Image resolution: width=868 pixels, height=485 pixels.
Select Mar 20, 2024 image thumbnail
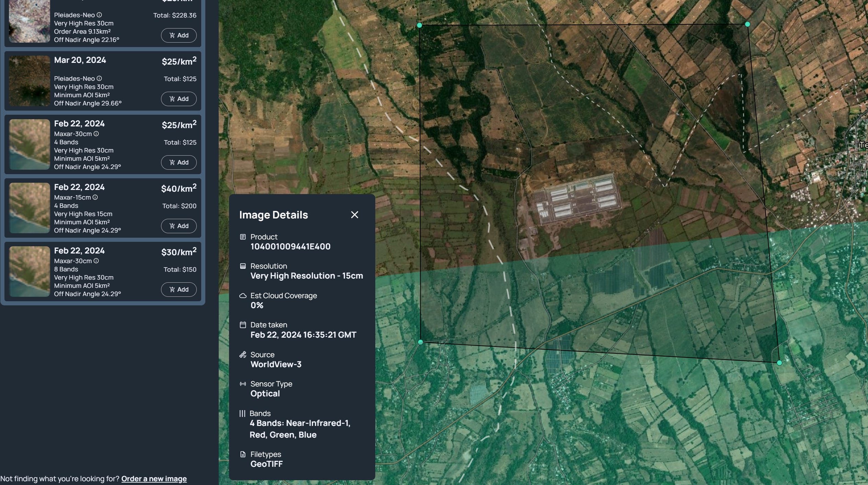(x=30, y=81)
